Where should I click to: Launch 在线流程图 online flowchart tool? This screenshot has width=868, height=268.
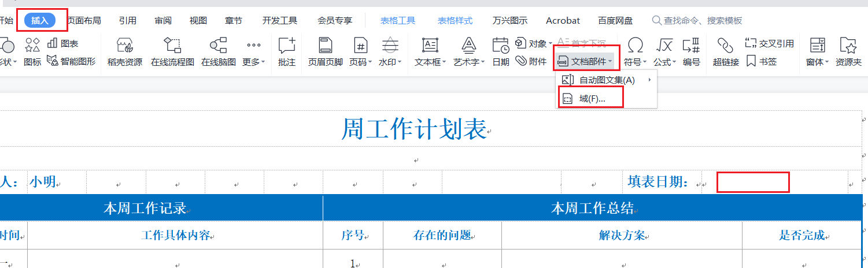(x=172, y=51)
